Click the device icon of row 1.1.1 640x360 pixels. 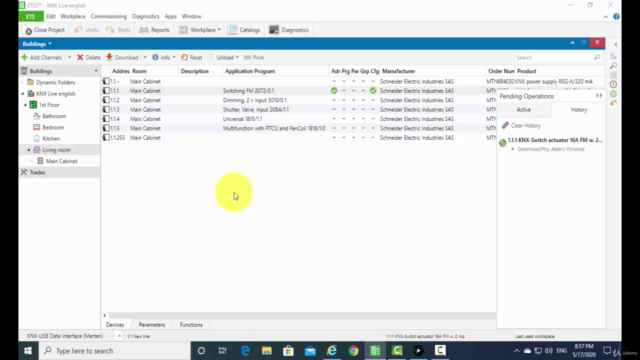[106, 91]
